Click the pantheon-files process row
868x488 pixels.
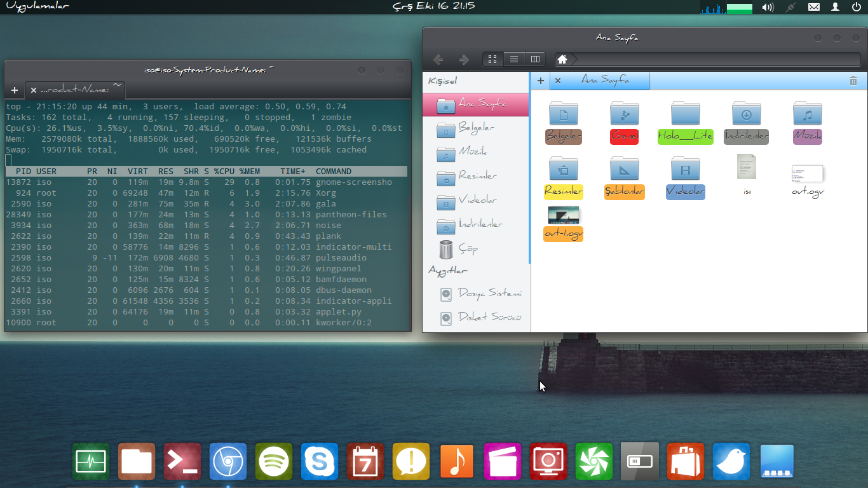207,215
